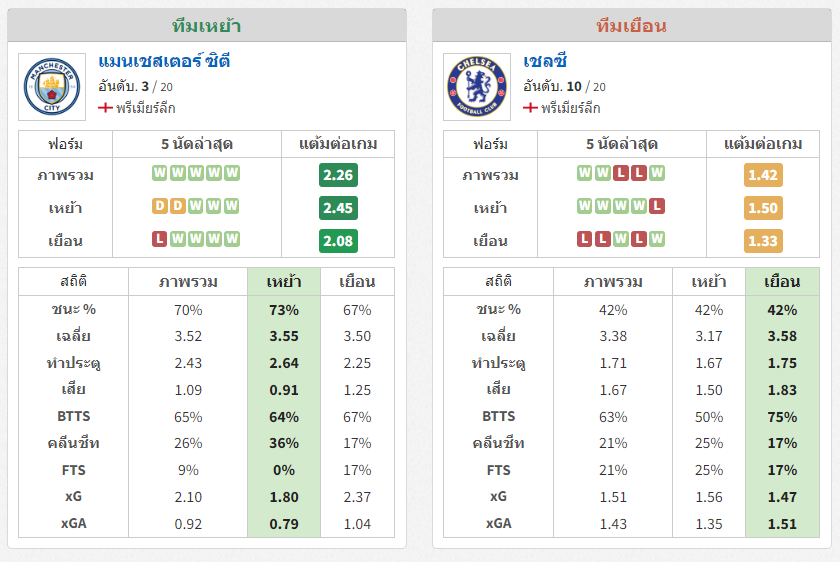The width and height of the screenshot is (840, 562).
Task: Open the แมนเชสเตอร์ ซิตี้ team link
Action: coord(164,62)
